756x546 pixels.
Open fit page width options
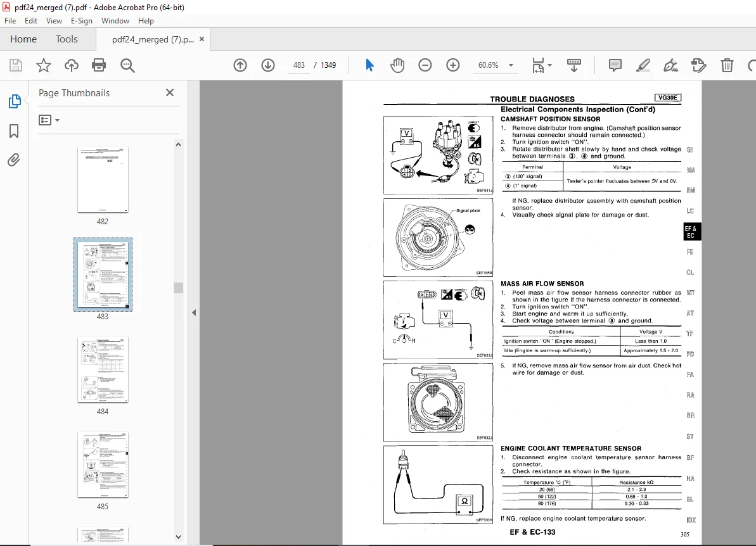[x=541, y=65]
